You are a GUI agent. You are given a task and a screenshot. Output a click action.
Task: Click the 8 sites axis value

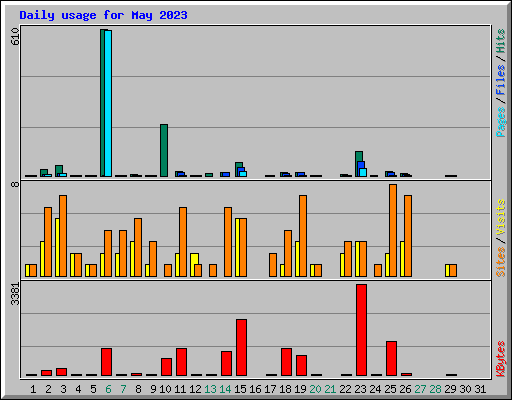coord(15,184)
